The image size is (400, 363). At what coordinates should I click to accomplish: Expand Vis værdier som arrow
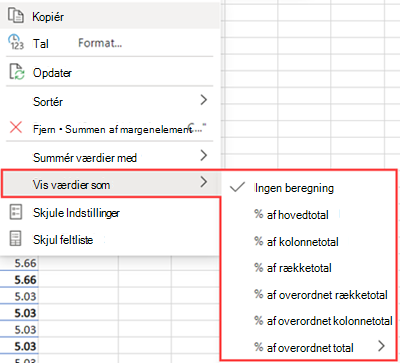tap(204, 182)
